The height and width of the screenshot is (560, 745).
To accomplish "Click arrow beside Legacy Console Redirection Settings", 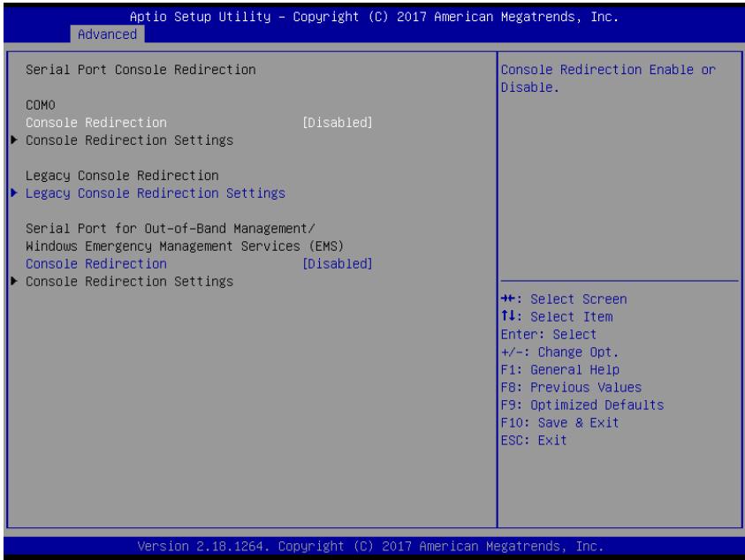I will 14,193.
